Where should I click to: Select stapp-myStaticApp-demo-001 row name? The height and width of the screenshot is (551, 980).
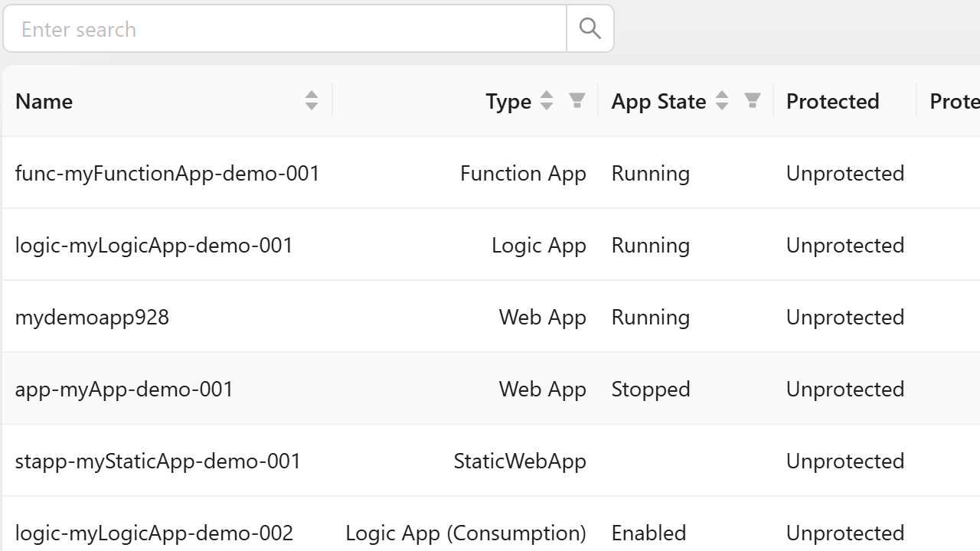[158, 461]
